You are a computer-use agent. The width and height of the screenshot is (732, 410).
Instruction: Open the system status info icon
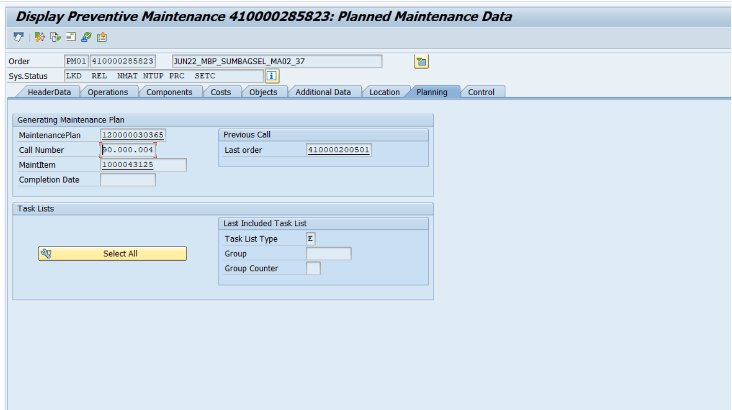(271, 76)
